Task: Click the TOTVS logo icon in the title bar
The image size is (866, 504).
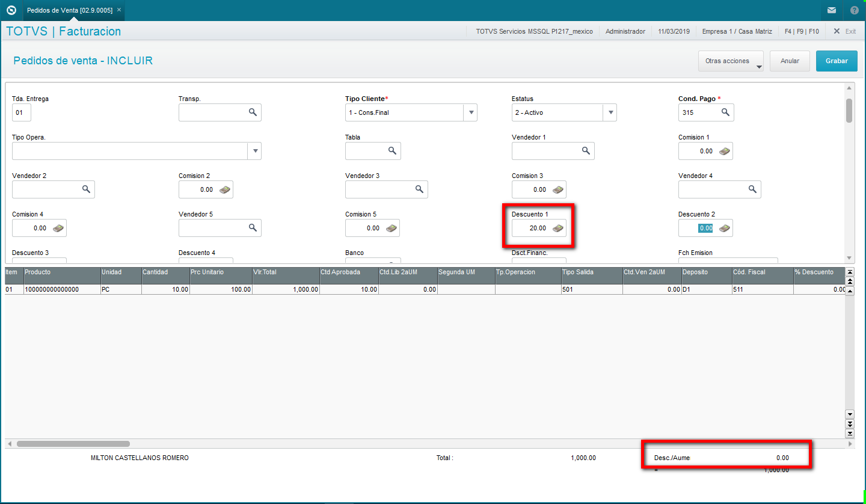Action: 11,10
